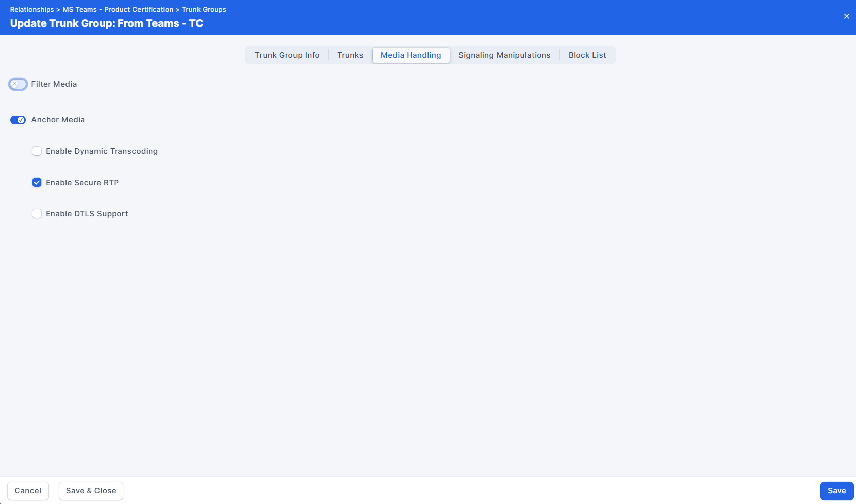Go to the Signaling Manipulations tab

pyautogui.click(x=504, y=55)
